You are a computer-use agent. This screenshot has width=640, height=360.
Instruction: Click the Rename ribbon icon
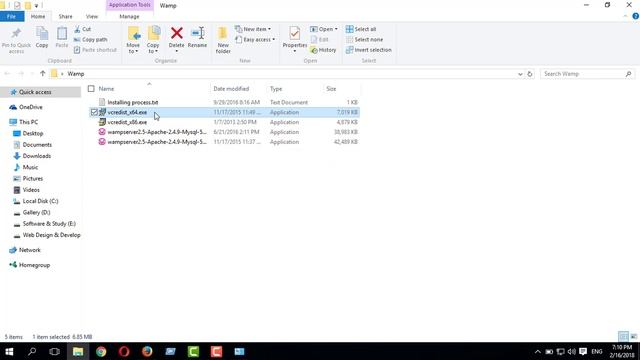pos(197,38)
